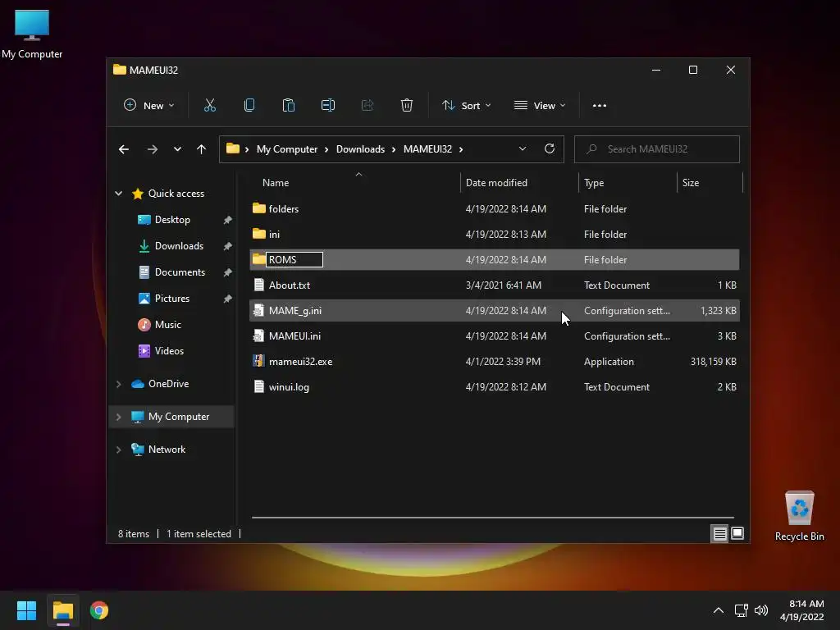The image size is (840, 630).
Task: Open the Recycle Bin desktop icon
Action: [799, 515]
